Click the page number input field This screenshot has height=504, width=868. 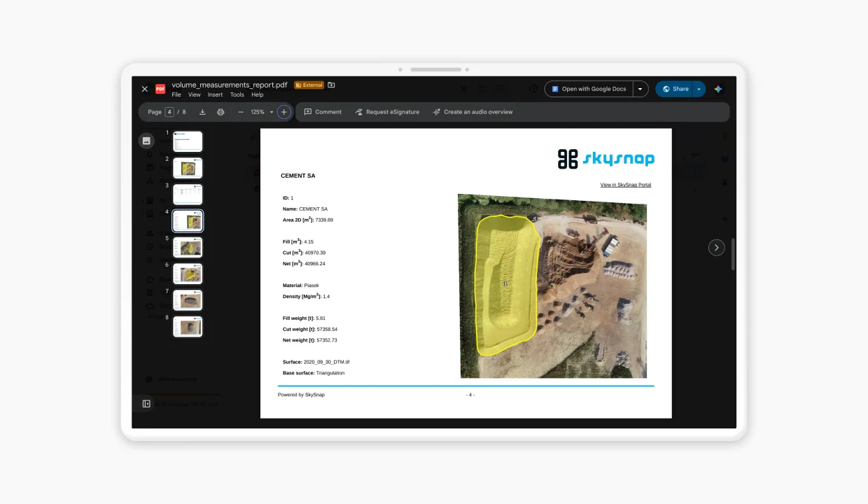point(169,112)
